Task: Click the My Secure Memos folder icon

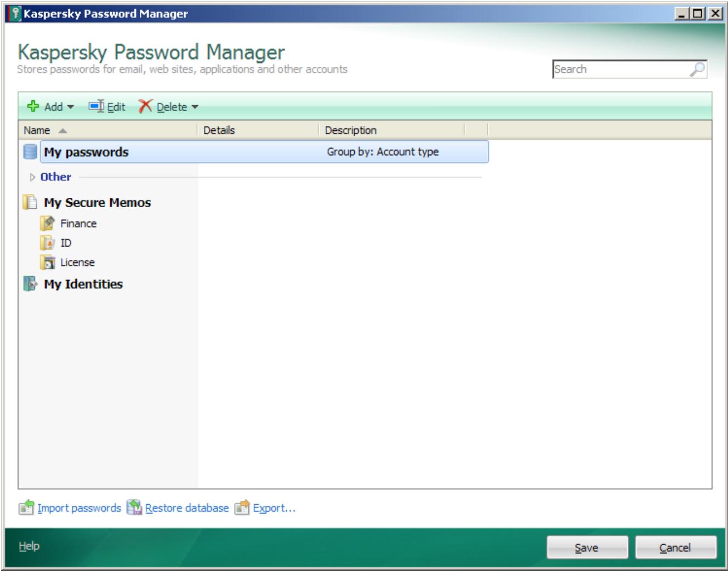Action: (x=30, y=202)
